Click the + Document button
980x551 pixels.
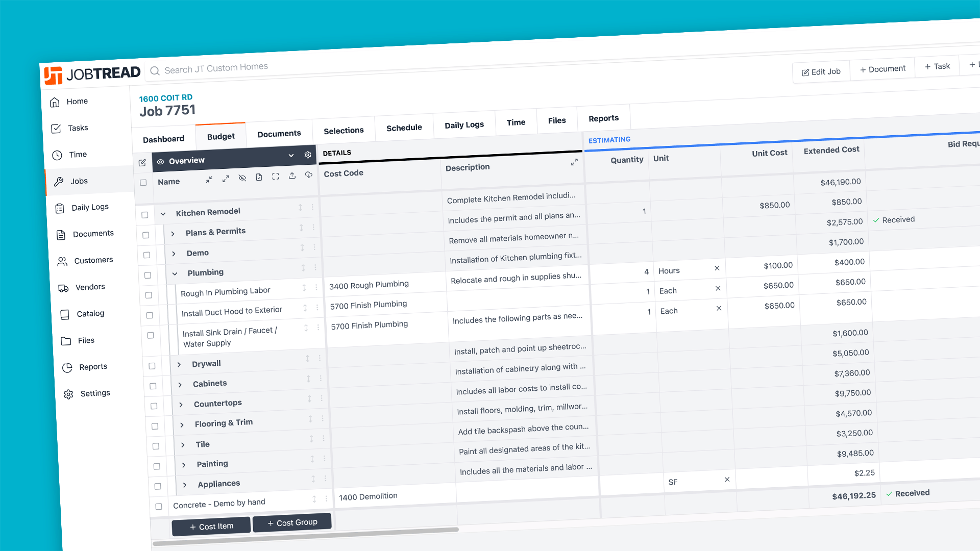(883, 69)
